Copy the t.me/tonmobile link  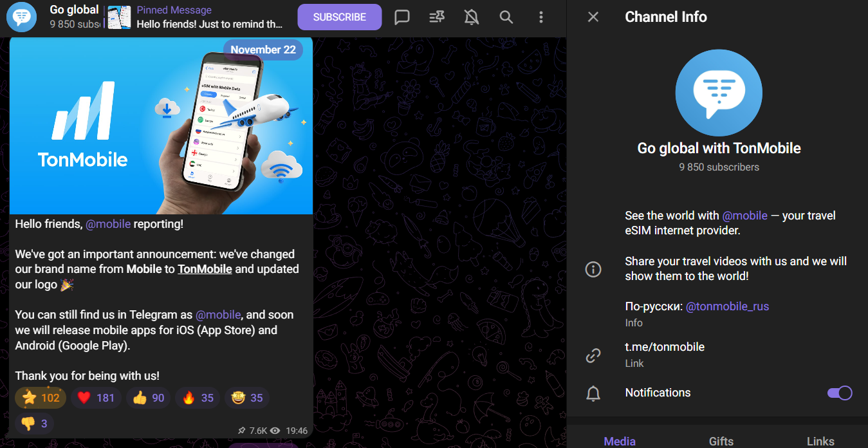pos(665,347)
